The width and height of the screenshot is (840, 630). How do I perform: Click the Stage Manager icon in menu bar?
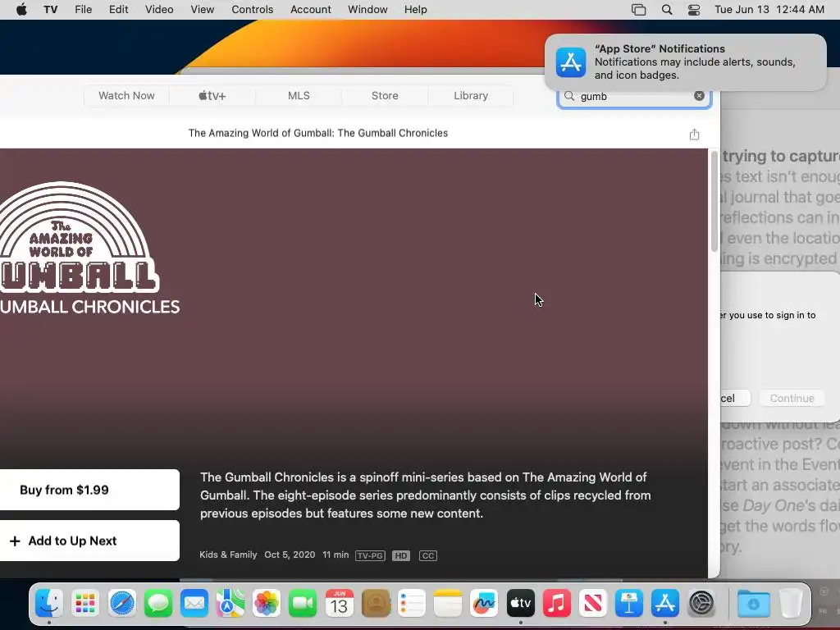638,10
